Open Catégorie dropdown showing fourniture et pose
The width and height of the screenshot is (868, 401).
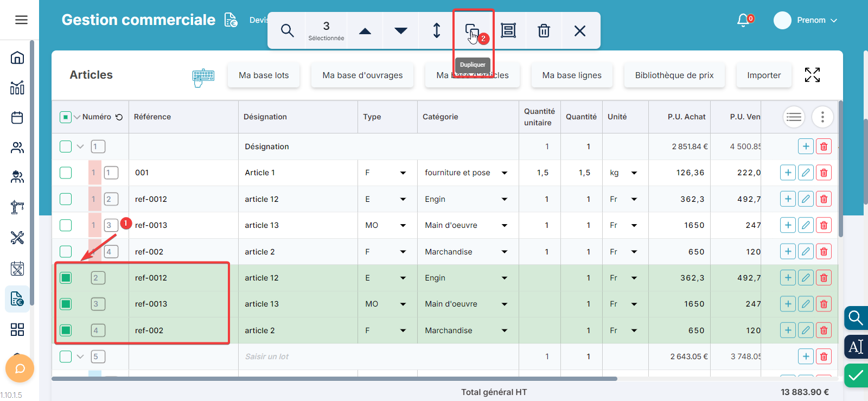coord(504,173)
